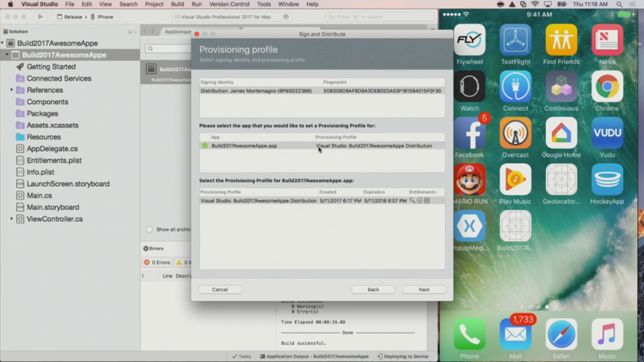Image resolution: width=644 pixels, height=362 pixels.
Task: Cancel the Sign and Distribute dialog
Action: 220,290
